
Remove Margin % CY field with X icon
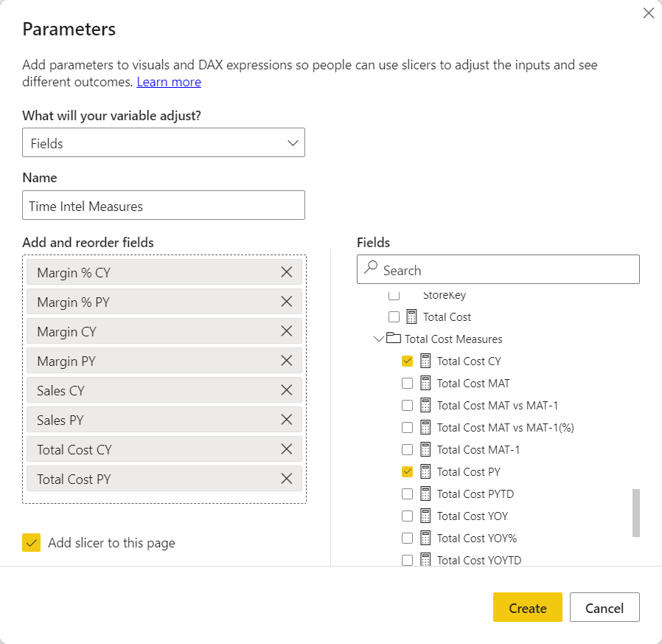[x=287, y=272]
